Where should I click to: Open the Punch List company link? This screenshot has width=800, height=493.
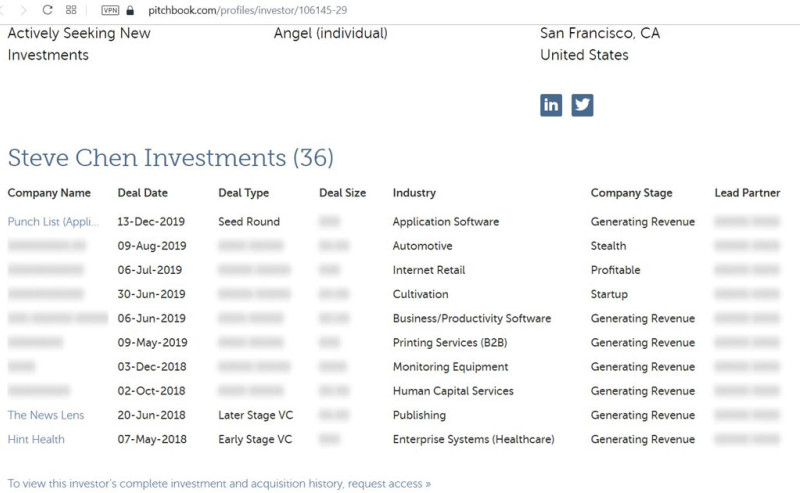[53, 221]
